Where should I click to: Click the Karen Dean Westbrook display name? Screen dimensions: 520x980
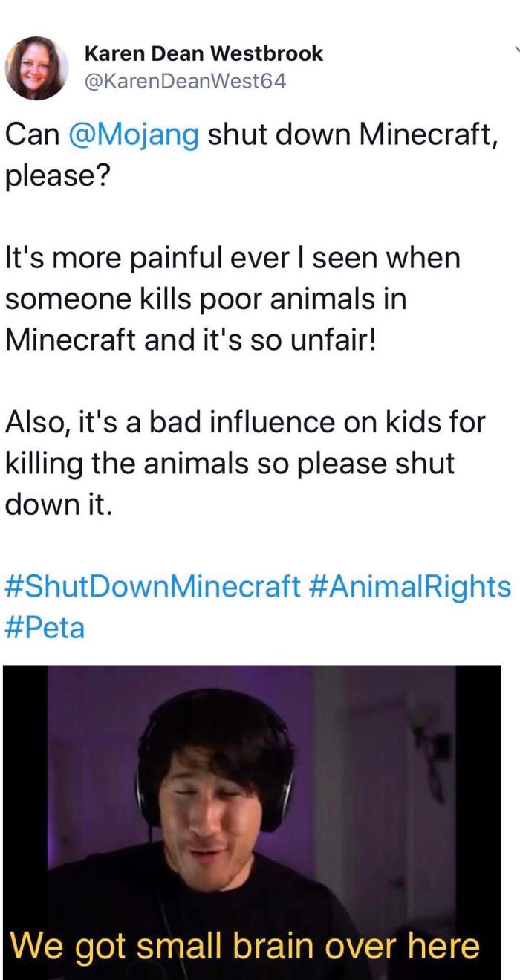pyautogui.click(x=204, y=53)
